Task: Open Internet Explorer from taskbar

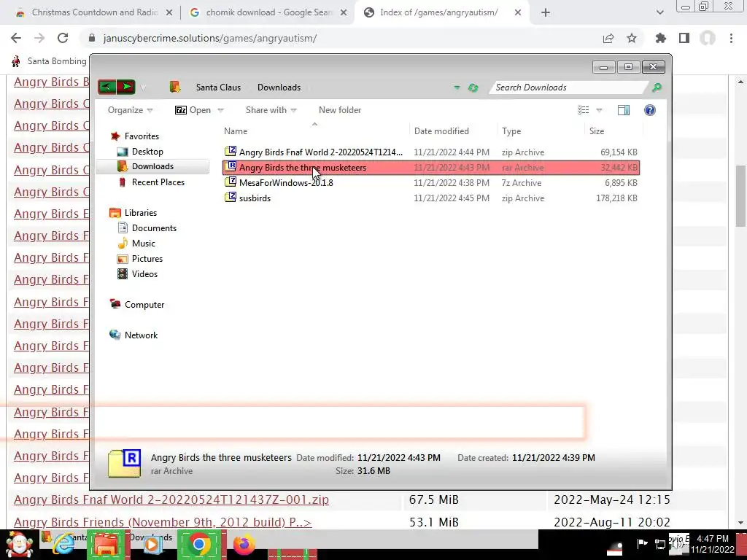Action: [x=63, y=545]
